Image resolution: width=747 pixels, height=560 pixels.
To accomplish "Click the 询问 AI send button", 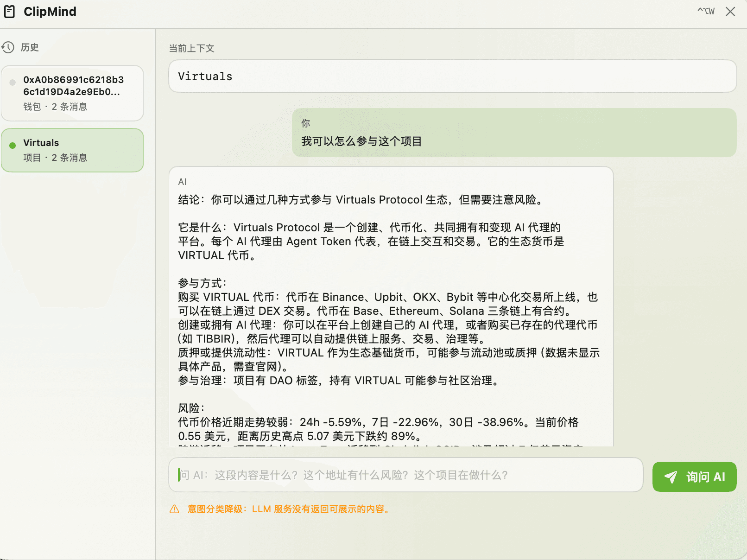I will pyautogui.click(x=694, y=477).
